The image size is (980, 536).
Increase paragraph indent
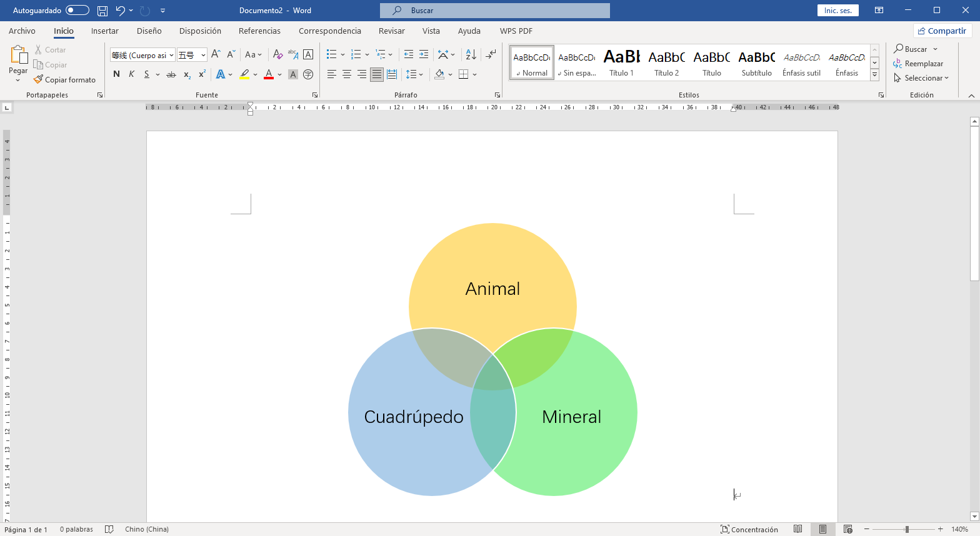[x=424, y=54]
